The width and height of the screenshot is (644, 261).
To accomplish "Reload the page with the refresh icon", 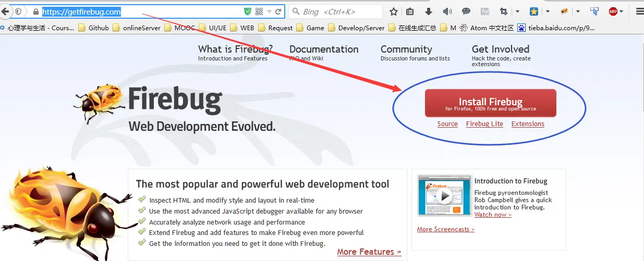I will 278,11.
